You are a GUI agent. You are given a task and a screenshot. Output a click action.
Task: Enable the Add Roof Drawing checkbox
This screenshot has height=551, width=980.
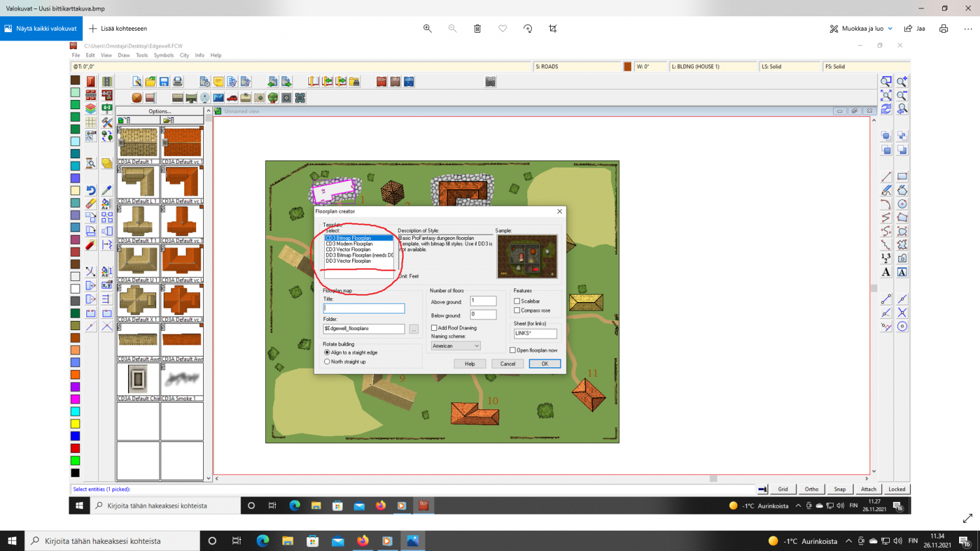click(x=434, y=328)
